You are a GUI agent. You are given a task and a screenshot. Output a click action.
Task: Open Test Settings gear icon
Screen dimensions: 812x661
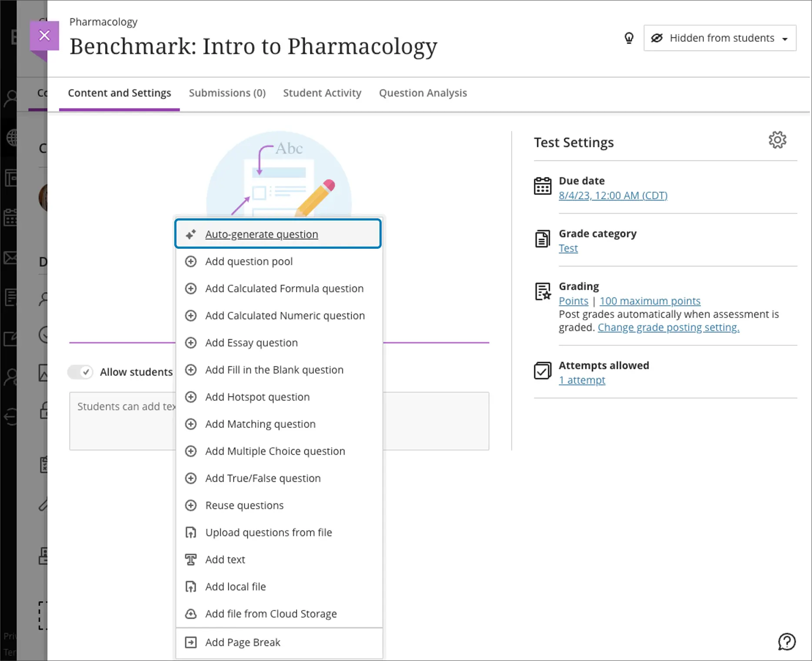(777, 140)
